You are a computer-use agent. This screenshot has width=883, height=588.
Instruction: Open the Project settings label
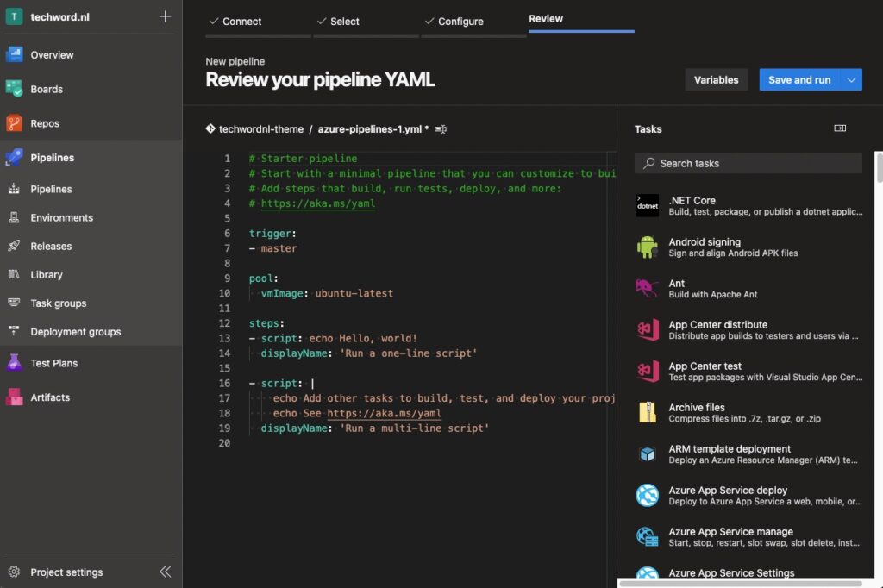point(66,572)
